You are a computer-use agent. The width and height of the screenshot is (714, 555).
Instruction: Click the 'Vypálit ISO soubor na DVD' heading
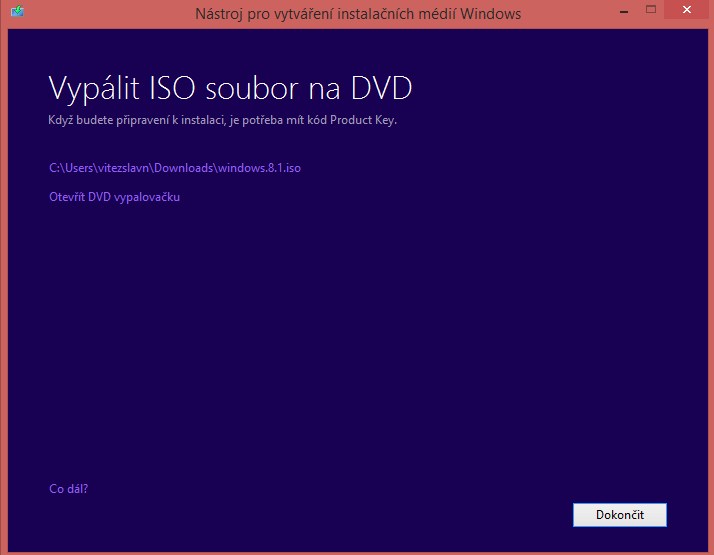point(230,88)
